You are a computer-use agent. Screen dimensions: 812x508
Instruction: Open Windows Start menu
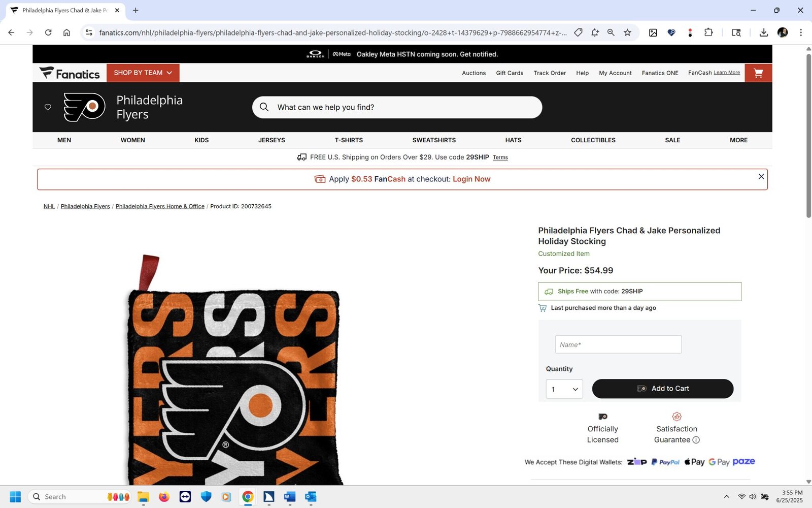pos(15,497)
